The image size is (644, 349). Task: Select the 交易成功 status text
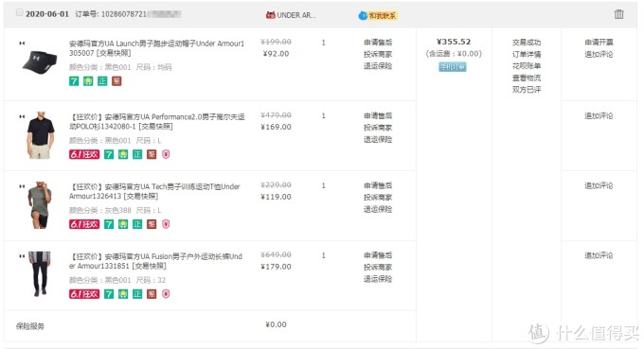point(527,42)
